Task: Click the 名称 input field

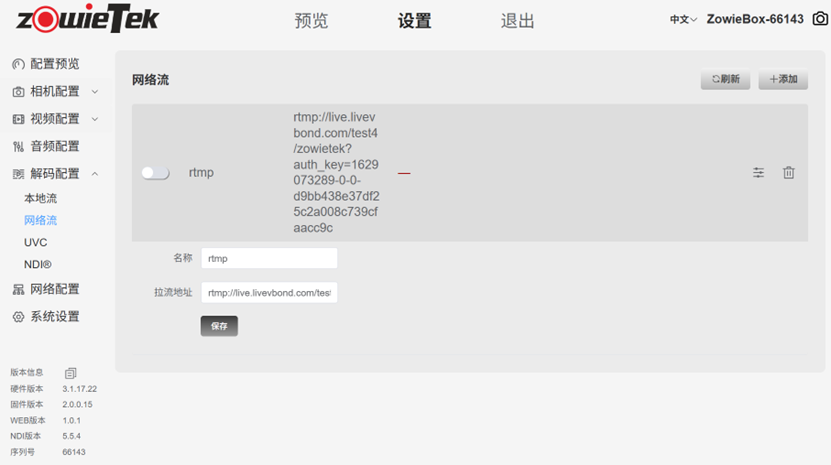Action: [269, 258]
